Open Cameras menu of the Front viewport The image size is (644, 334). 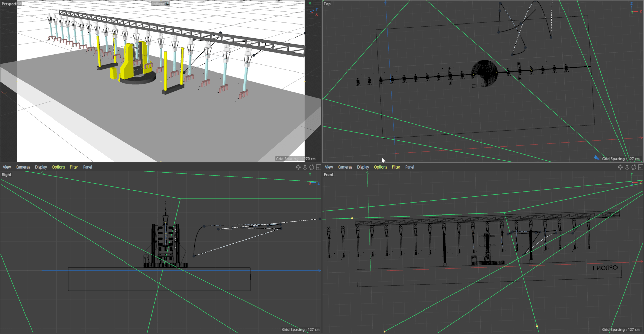(345, 167)
